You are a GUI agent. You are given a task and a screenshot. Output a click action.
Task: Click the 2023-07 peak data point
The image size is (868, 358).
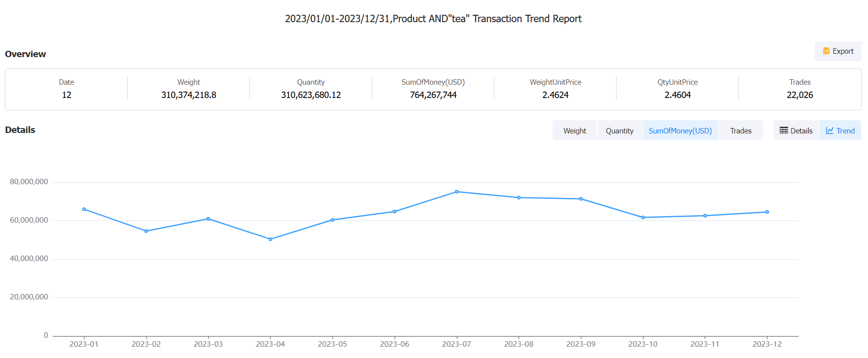click(x=457, y=192)
